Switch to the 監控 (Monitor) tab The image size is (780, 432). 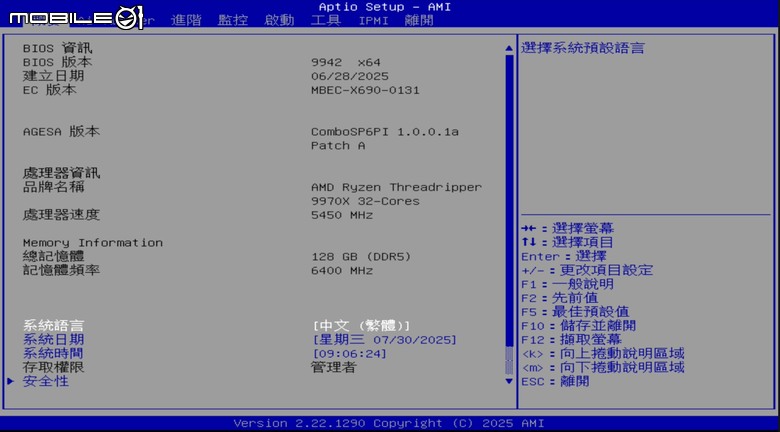[232, 20]
